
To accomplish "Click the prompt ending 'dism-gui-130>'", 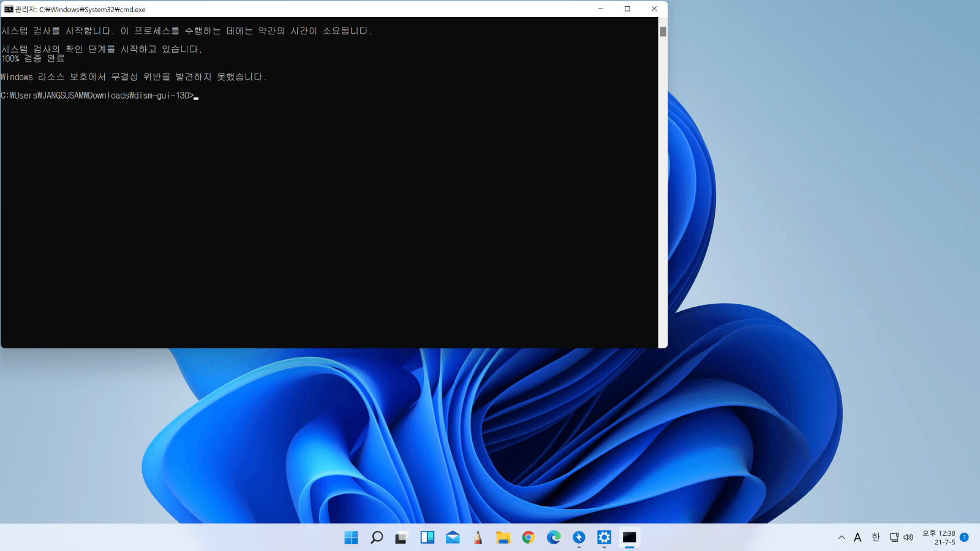I will pyautogui.click(x=97, y=96).
